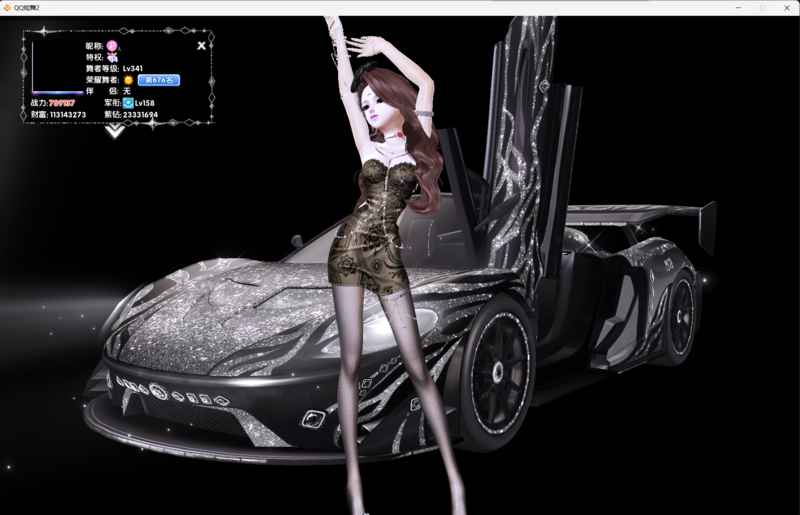Click the 军衔 rank label
800x515 pixels.
tap(113, 103)
